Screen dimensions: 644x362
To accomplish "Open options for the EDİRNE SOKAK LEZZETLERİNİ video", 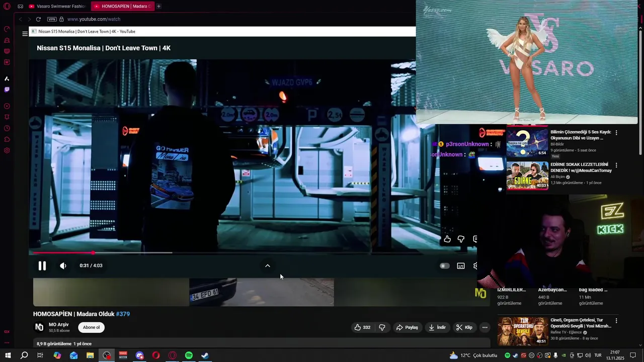I will point(616,165).
